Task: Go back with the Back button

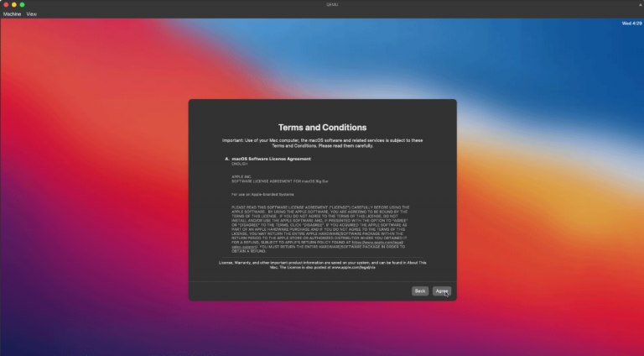Action: click(420, 291)
